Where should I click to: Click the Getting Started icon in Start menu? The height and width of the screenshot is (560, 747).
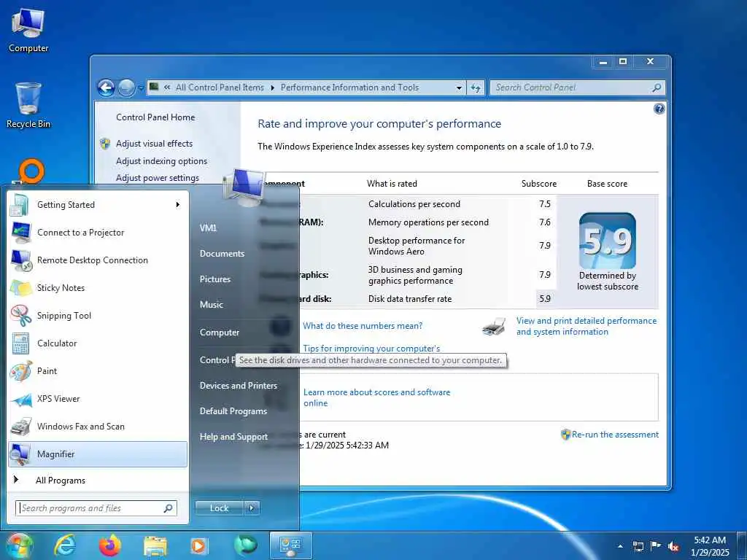pyautogui.click(x=20, y=205)
